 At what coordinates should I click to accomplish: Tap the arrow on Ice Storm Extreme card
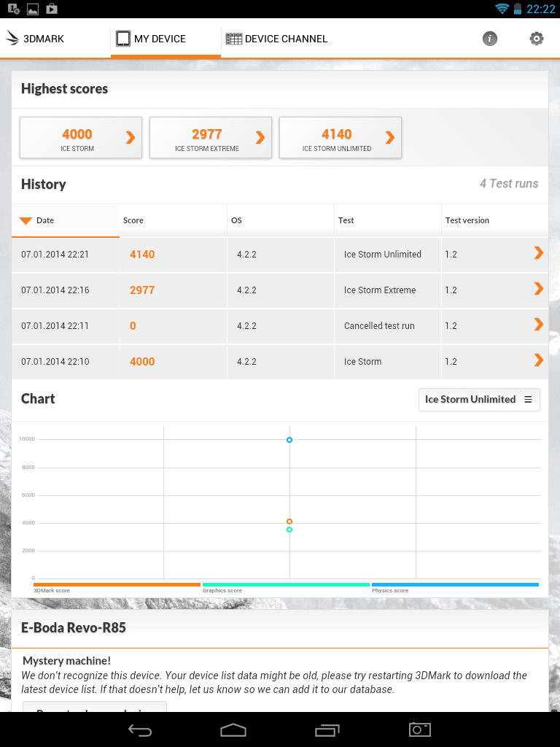[260, 138]
